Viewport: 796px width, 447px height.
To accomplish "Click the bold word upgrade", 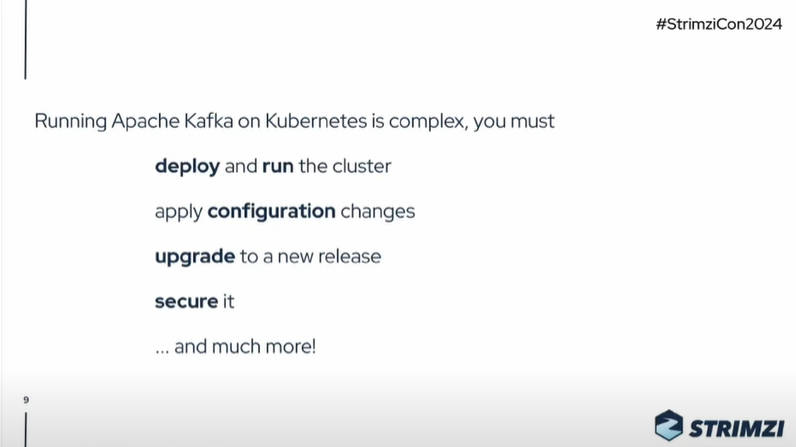I will 195,257.
